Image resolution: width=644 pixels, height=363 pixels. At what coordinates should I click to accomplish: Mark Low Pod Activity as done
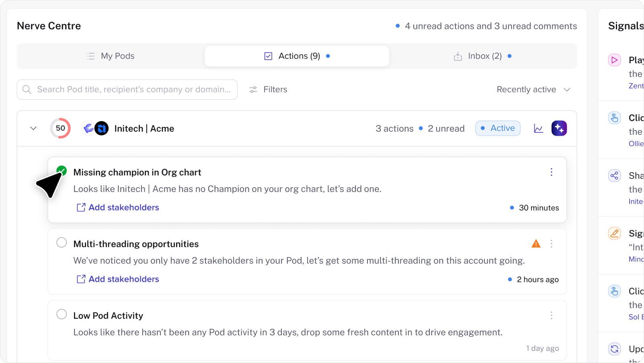62,314
